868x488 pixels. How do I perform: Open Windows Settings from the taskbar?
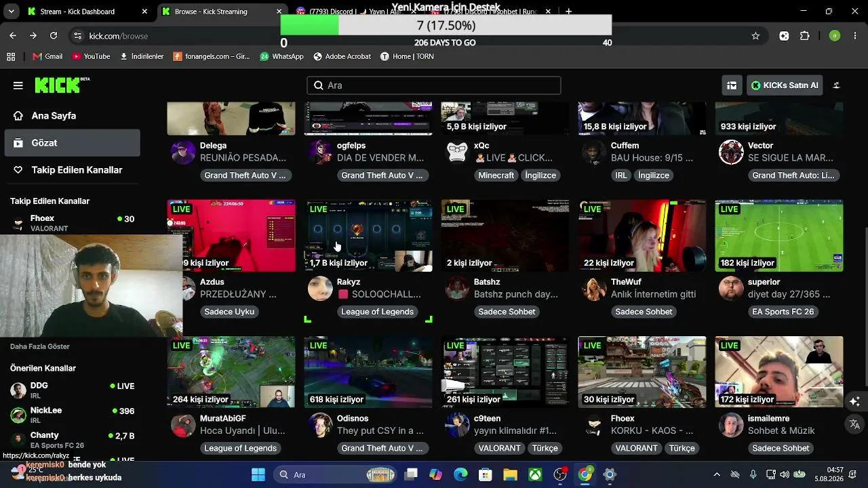pyautogui.click(x=610, y=474)
